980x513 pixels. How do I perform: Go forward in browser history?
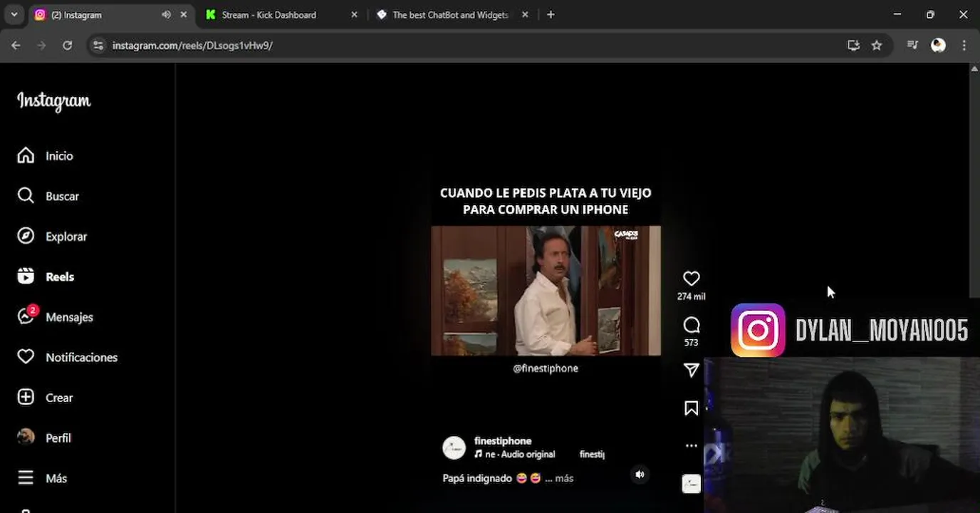[41, 46]
